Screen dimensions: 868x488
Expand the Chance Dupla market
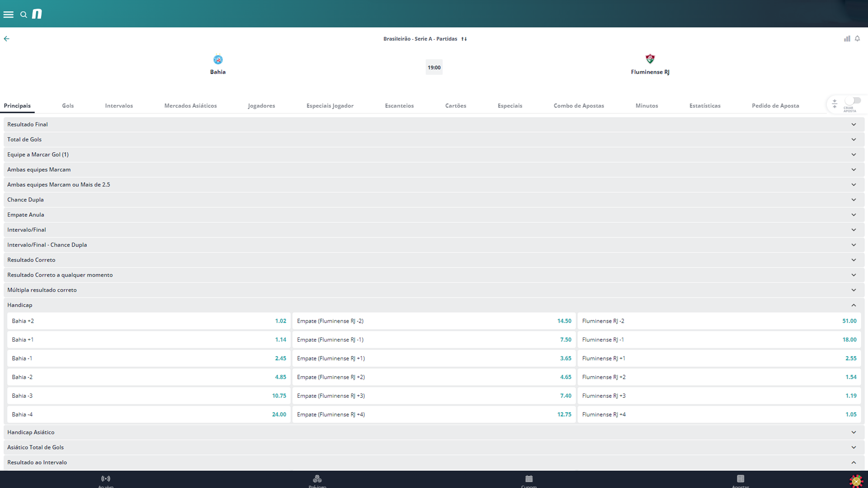(x=434, y=200)
